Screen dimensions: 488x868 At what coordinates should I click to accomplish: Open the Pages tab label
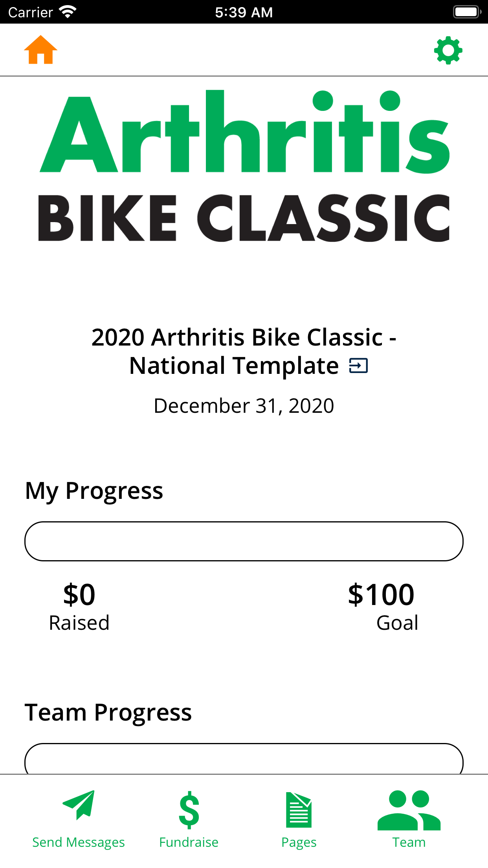(299, 842)
